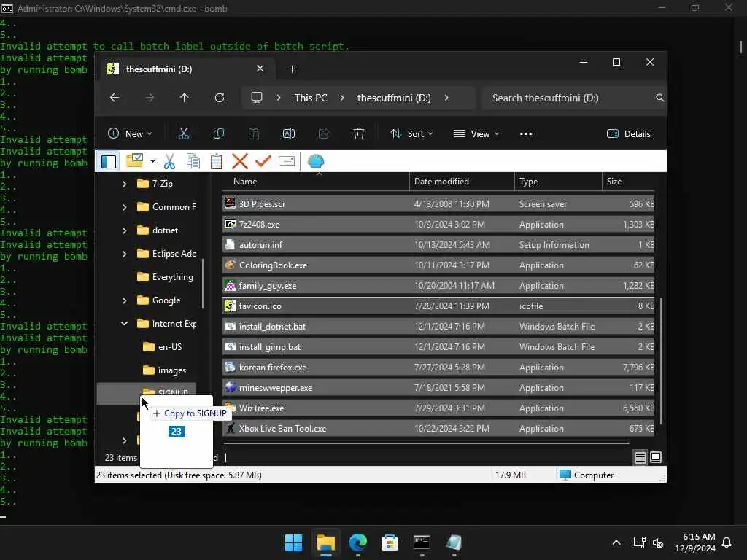Click the Cut scissors icon in dark command bar

(x=183, y=134)
